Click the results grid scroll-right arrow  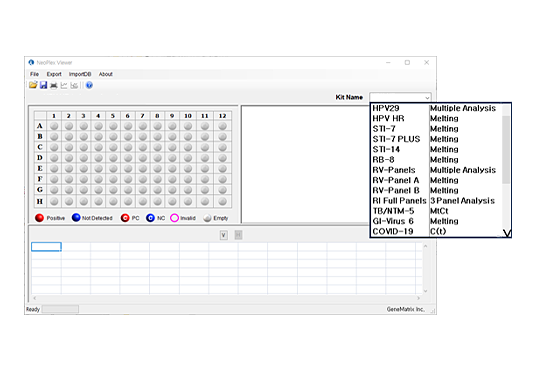418,298
